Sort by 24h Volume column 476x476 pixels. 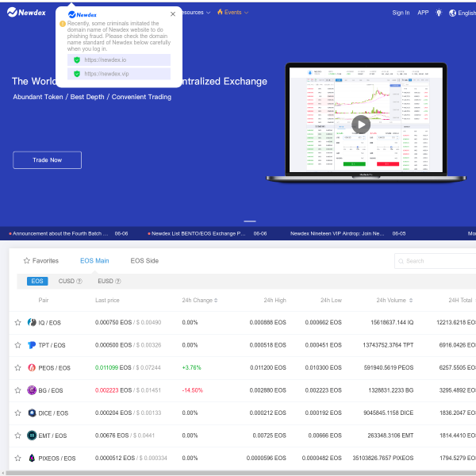(393, 301)
